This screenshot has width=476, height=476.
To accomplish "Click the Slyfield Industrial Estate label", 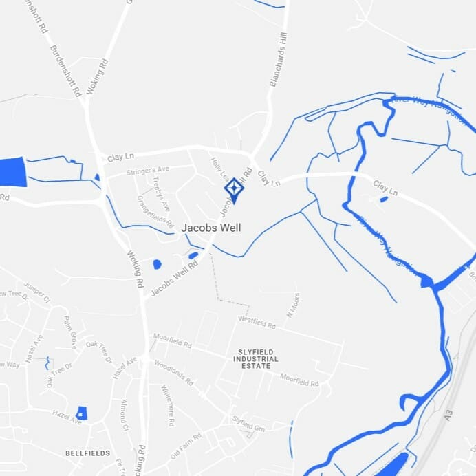I will point(256,359).
